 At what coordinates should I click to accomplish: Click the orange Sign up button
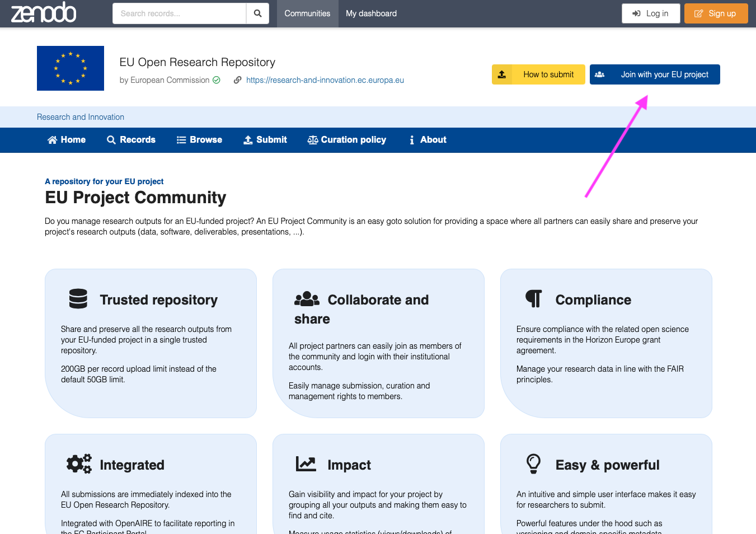716,13
